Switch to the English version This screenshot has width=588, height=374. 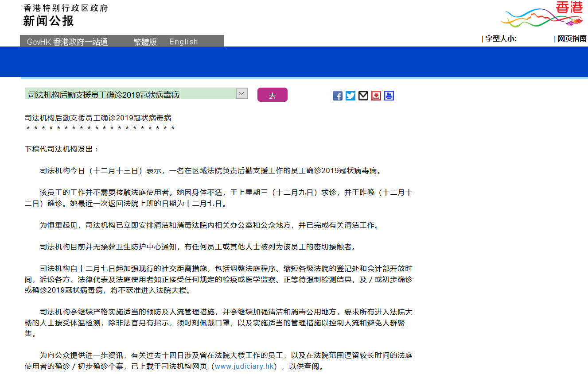click(183, 42)
